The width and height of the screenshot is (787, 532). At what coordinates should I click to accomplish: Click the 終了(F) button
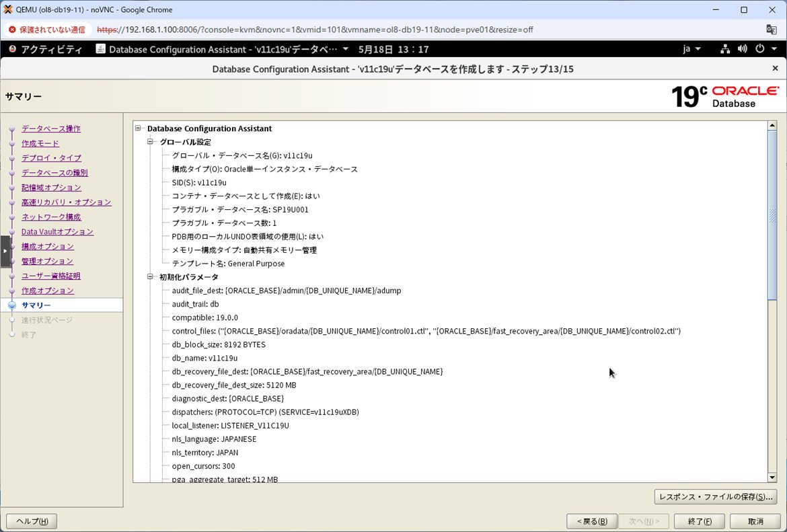click(700, 521)
